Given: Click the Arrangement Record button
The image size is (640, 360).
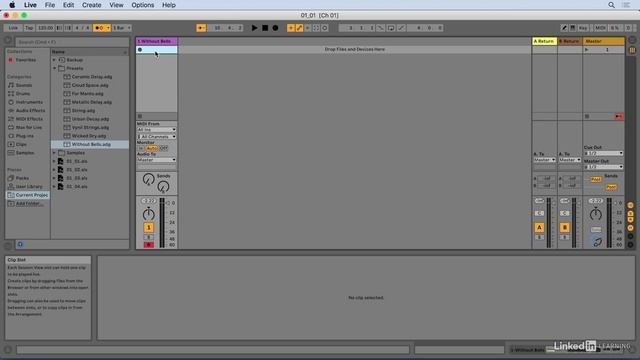Looking at the screenshot, I should [276, 28].
